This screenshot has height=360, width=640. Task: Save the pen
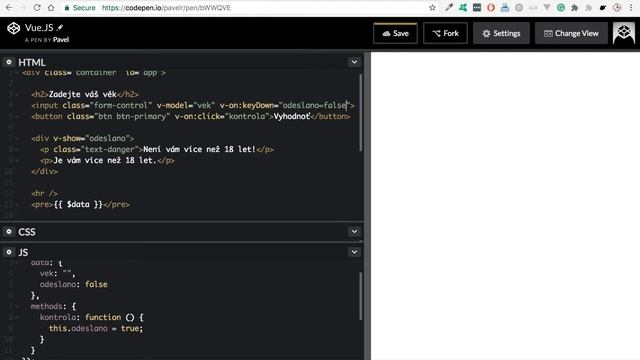[395, 33]
